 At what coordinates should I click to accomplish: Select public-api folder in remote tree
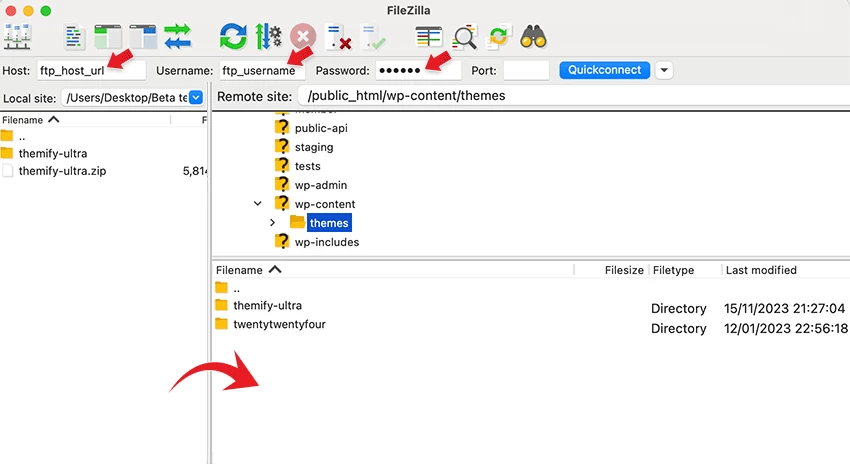(321, 128)
